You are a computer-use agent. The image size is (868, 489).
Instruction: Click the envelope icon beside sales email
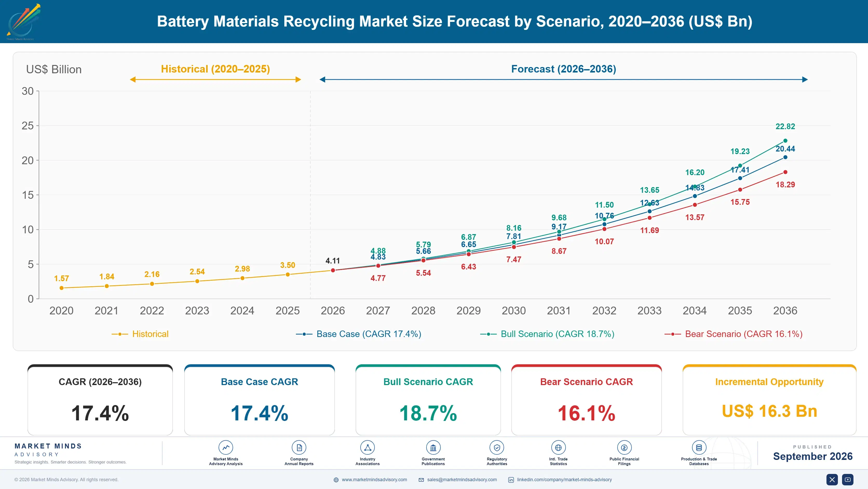pos(421,480)
